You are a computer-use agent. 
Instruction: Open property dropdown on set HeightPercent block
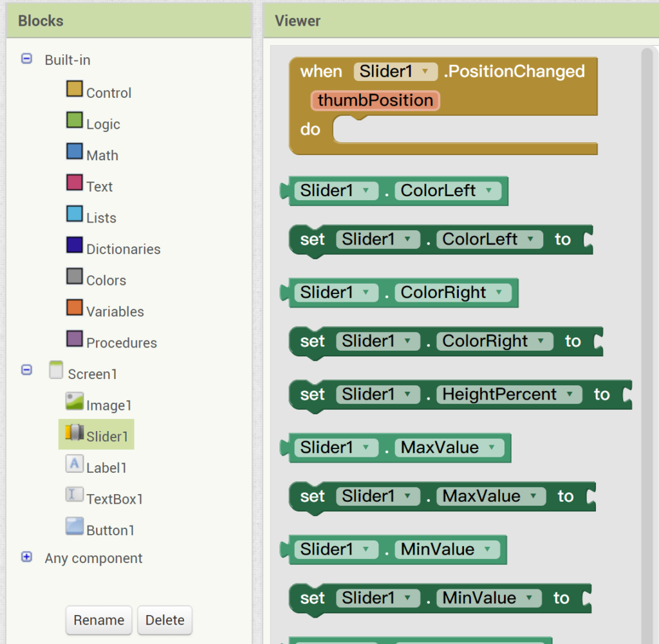tap(570, 394)
